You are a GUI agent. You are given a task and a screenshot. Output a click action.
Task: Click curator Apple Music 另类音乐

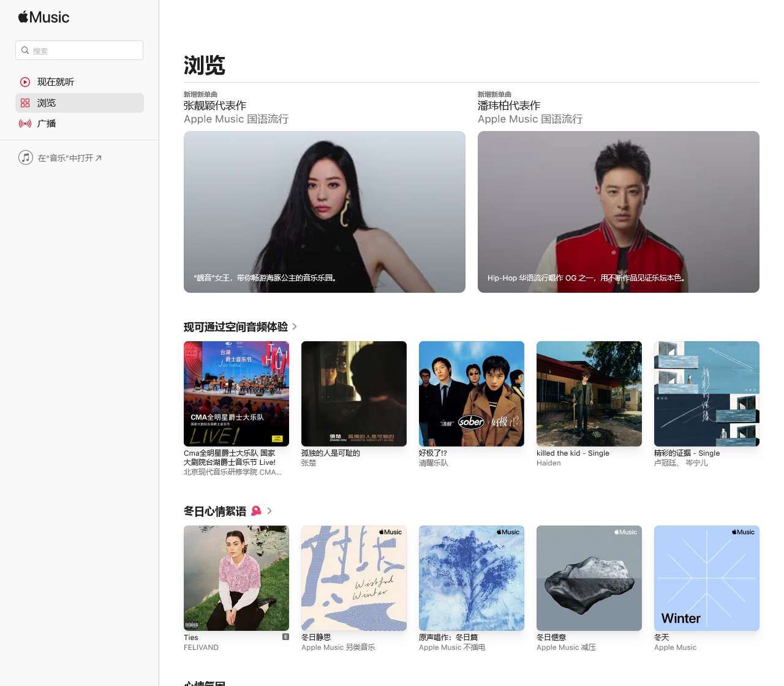[338, 647]
